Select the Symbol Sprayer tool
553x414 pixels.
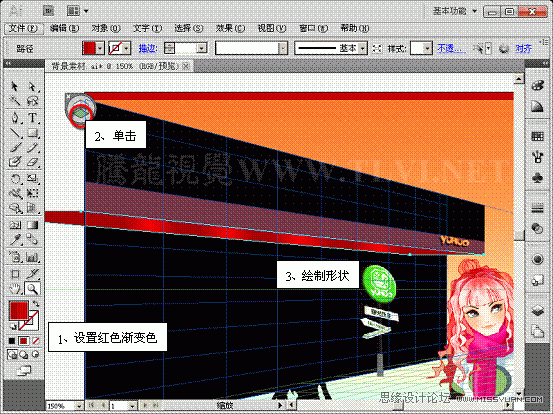click(15, 257)
